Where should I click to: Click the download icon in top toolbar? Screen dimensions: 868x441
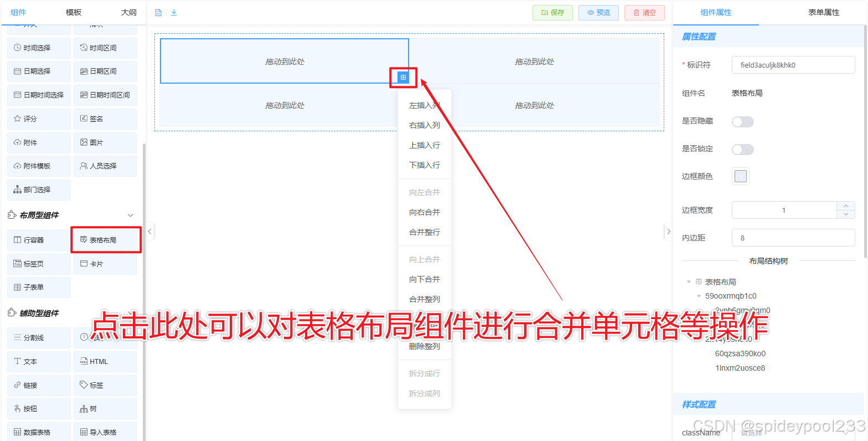point(174,13)
